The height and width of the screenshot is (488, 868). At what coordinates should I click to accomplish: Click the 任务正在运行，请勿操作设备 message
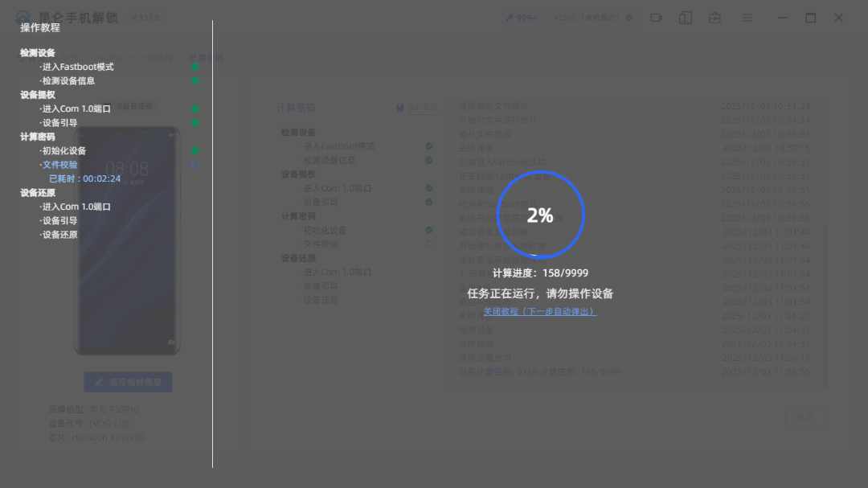(x=540, y=293)
